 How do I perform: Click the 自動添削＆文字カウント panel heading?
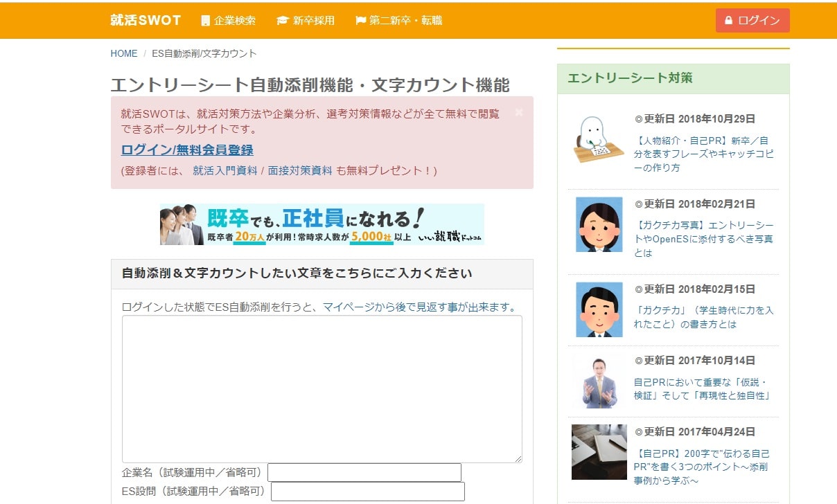[297, 273]
